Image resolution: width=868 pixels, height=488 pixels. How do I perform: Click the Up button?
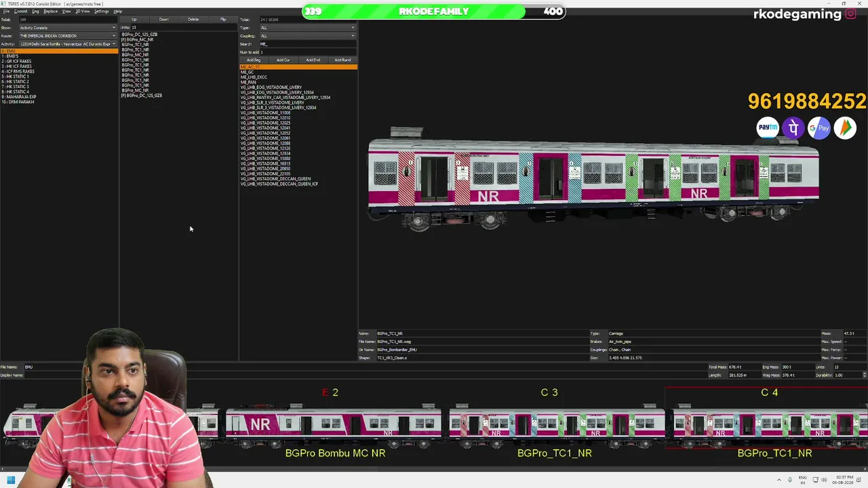point(134,20)
